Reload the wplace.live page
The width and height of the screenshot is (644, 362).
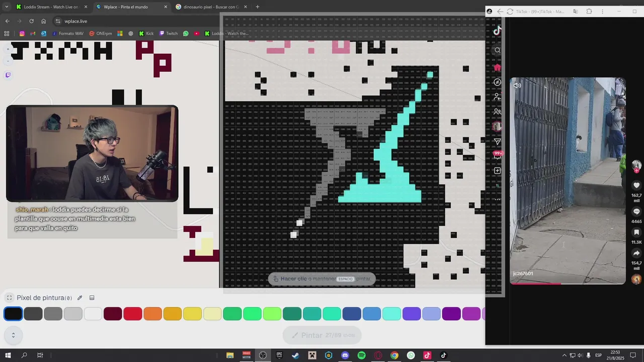[x=31, y=21]
